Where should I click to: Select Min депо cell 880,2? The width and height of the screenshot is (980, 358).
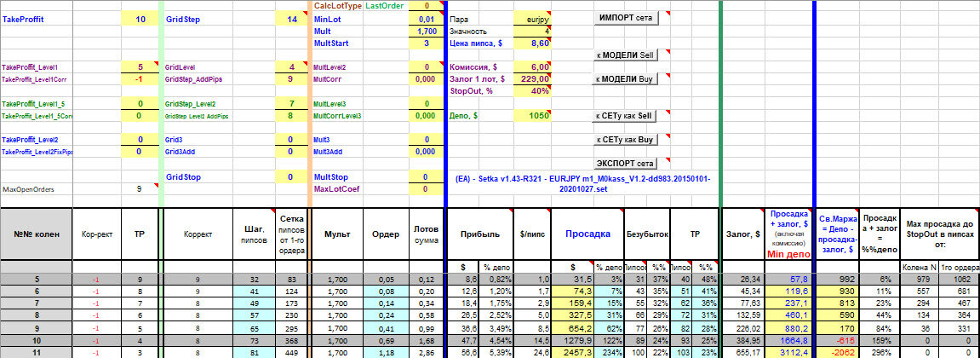pyautogui.click(x=790, y=328)
